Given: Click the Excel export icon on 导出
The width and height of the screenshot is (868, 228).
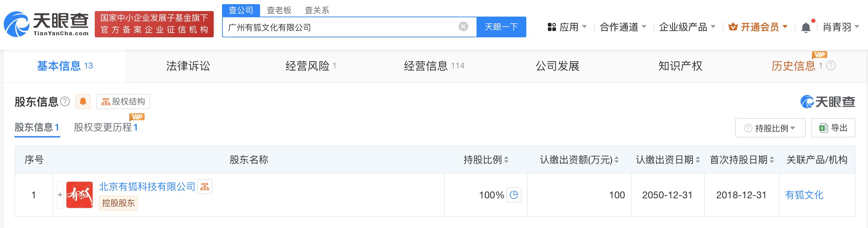Looking at the screenshot, I should pos(823,128).
